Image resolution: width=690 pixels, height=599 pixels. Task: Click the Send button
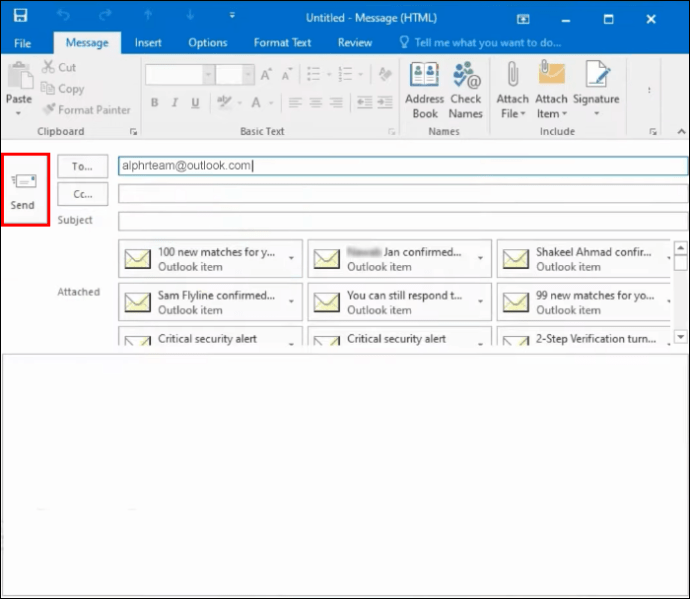click(x=23, y=189)
